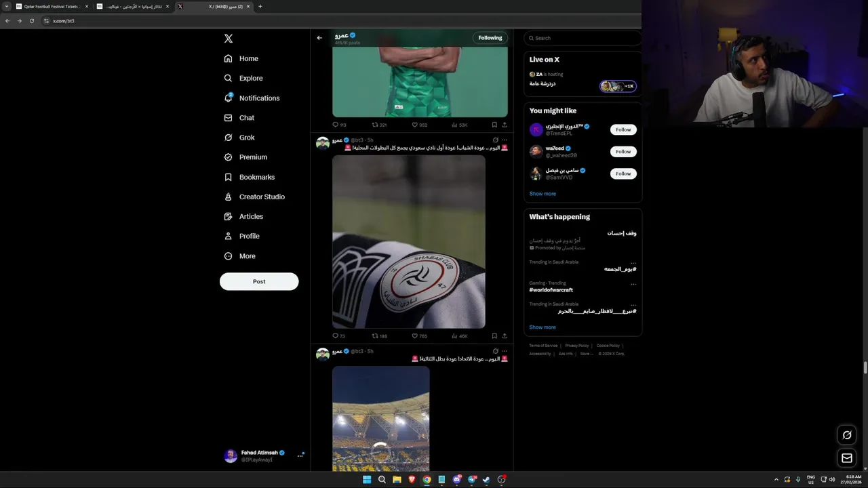Viewport: 868px width, 488px height.
Task: Bookmark the post with 952 likes
Action: pos(494,125)
